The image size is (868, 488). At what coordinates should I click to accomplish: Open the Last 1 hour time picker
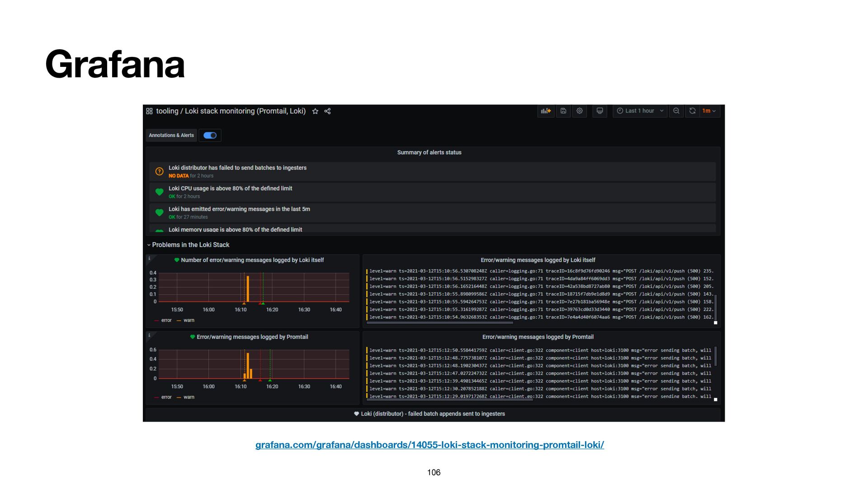tap(640, 111)
